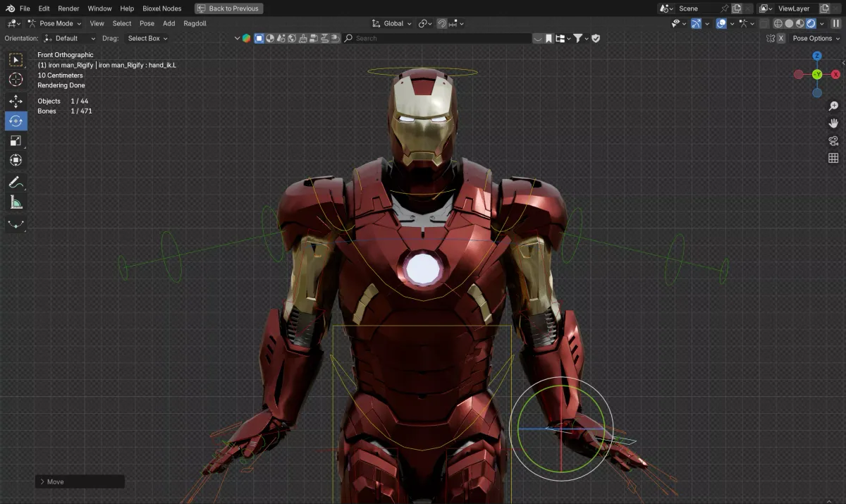Open the Orientation Default dropdown
846x504 pixels.
[x=69, y=38]
